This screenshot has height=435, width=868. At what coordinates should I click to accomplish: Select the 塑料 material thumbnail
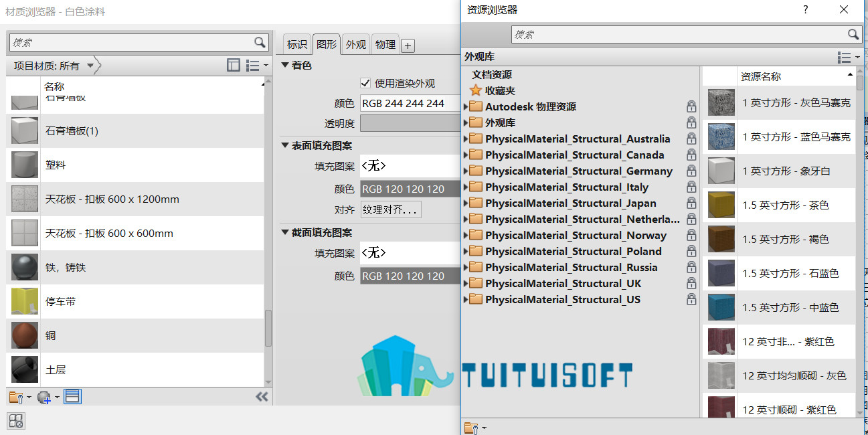click(25, 165)
